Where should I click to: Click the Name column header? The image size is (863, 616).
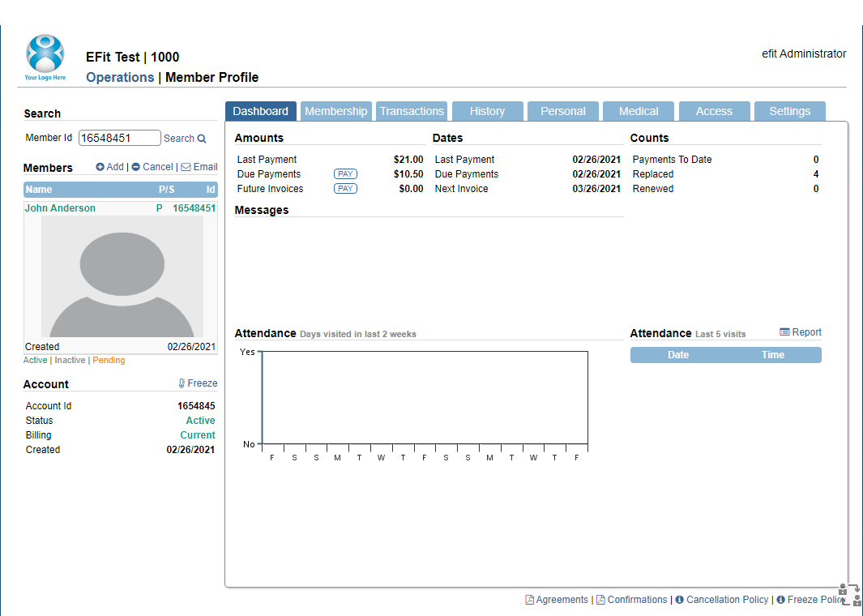point(39,190)
